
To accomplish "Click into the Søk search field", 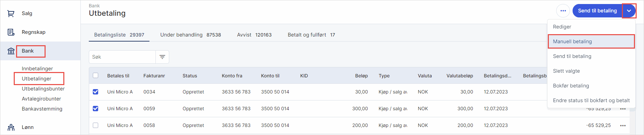I will pos(122,57).
